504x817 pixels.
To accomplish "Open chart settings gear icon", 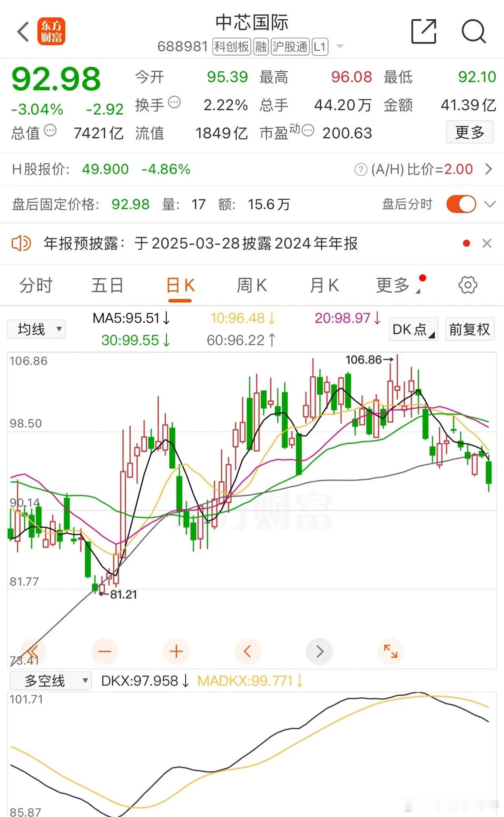I will click(468, 285).
